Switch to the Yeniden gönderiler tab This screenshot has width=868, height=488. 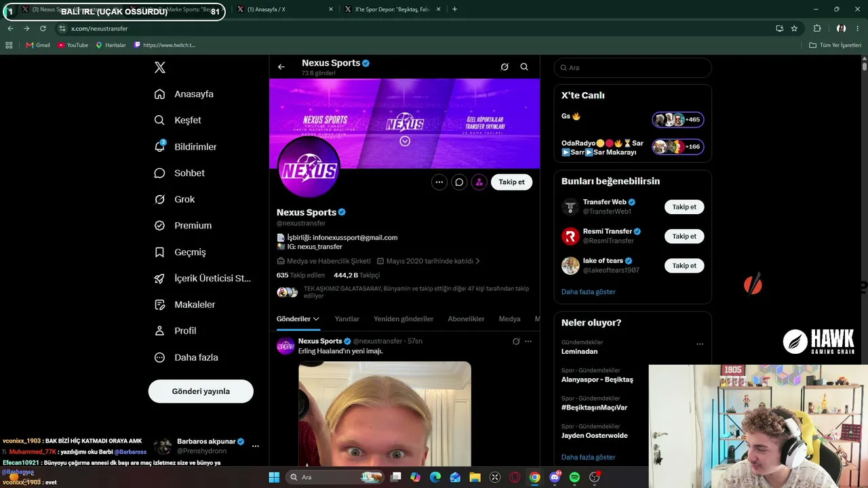click(x=403, y=319)
